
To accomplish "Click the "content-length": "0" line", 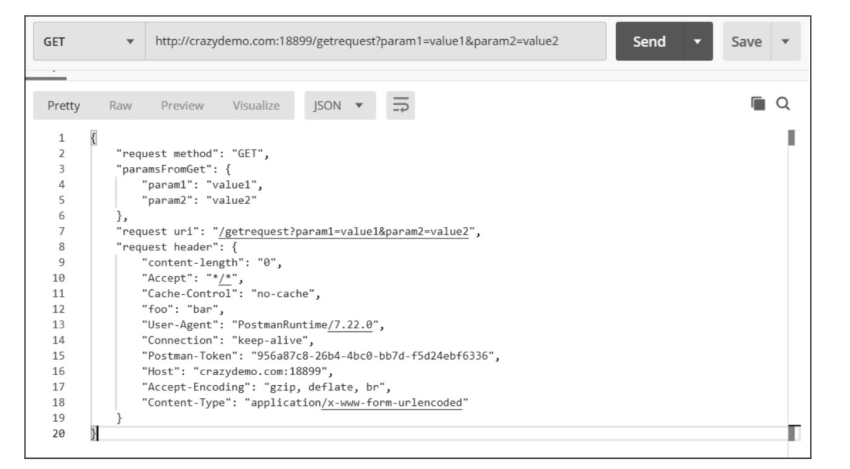I will click(x=211, y=263).
